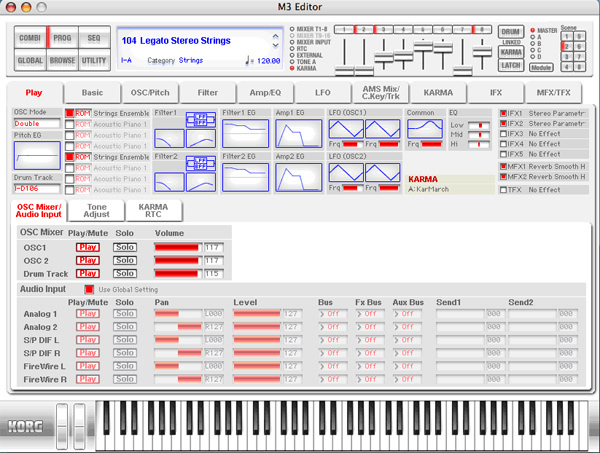Adjust the OSC1 volume slider
Viewport: 600px width, 453px height.
[x=178, y=248]
